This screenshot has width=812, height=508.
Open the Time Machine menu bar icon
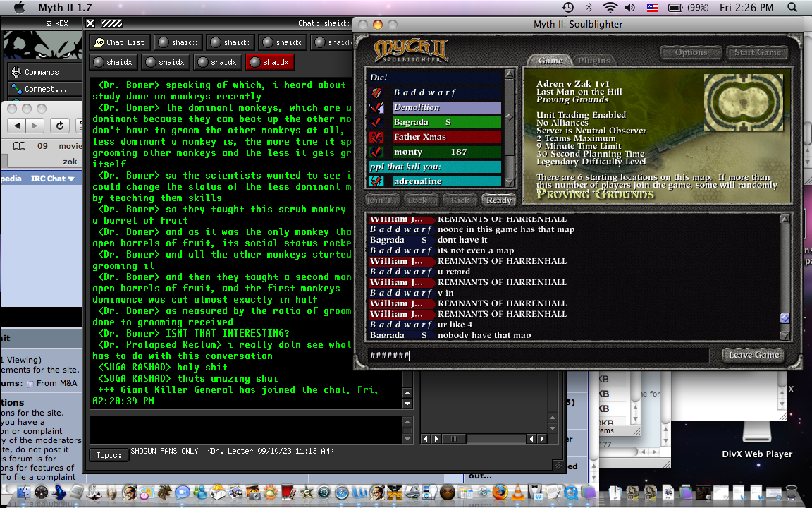568,7
